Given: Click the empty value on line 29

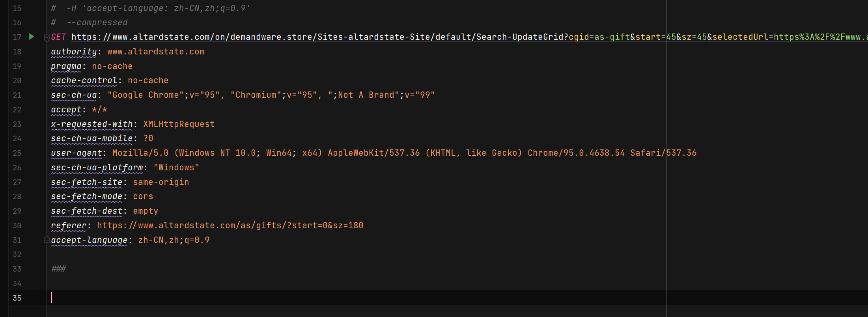Looking at the screenshot, I should pos(146,211).
